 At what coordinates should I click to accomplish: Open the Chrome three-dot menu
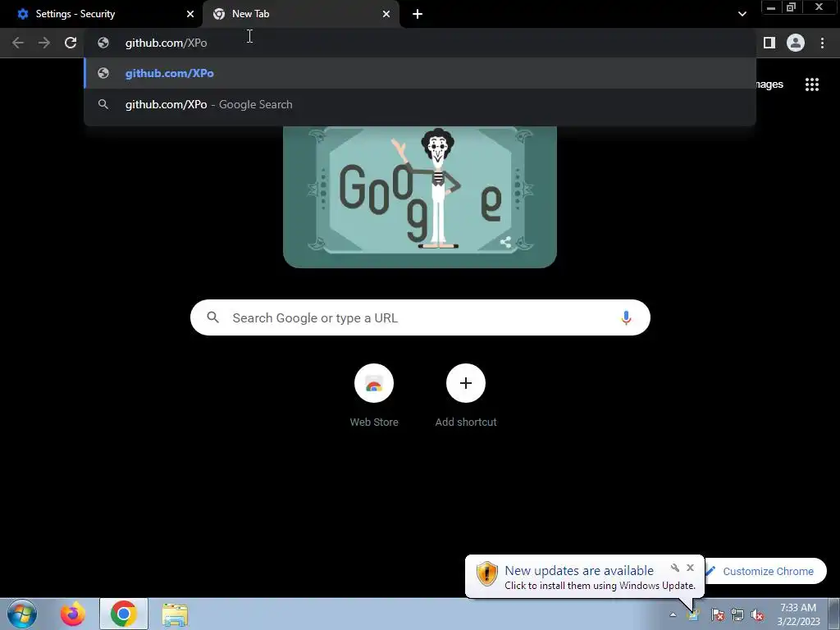click(x=822, y=43)
